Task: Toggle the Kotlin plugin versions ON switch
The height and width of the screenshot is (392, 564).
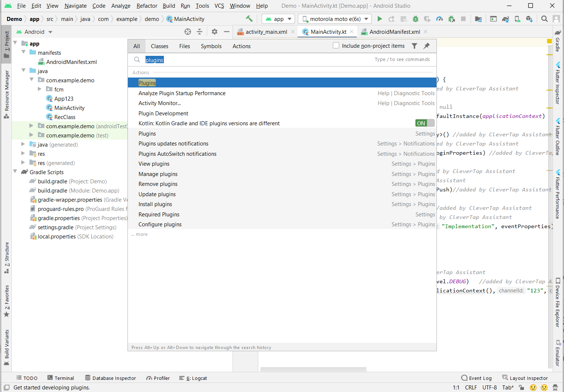Action: click(x=425, y=123)
